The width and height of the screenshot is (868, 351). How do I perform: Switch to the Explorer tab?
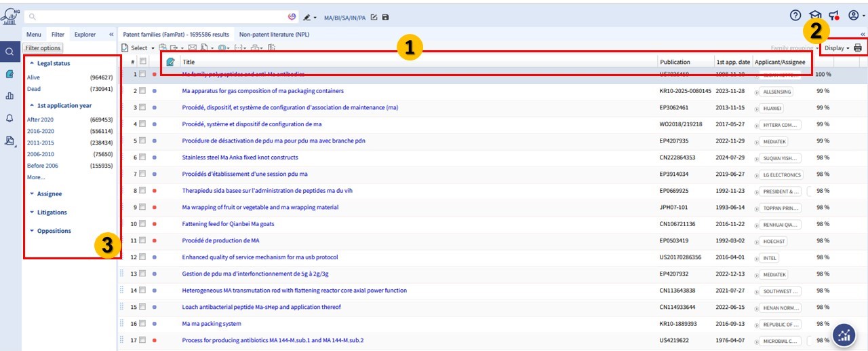click(85, 34)
